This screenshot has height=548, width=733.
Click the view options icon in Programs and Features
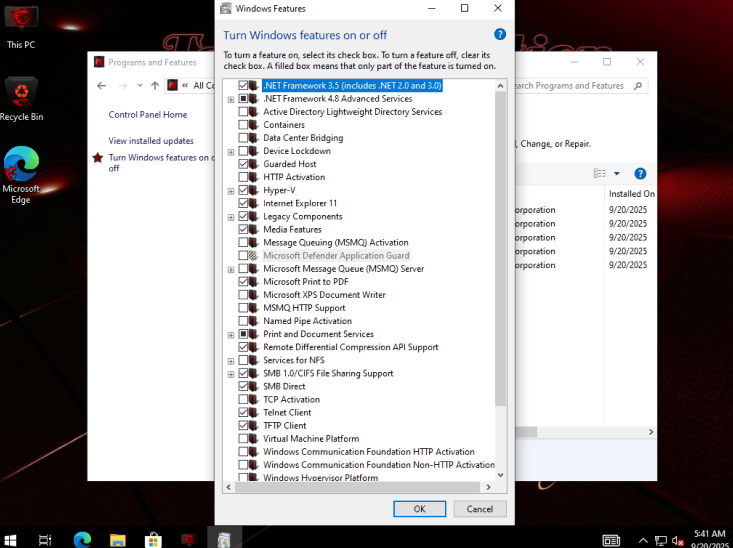tap(600, 173)
